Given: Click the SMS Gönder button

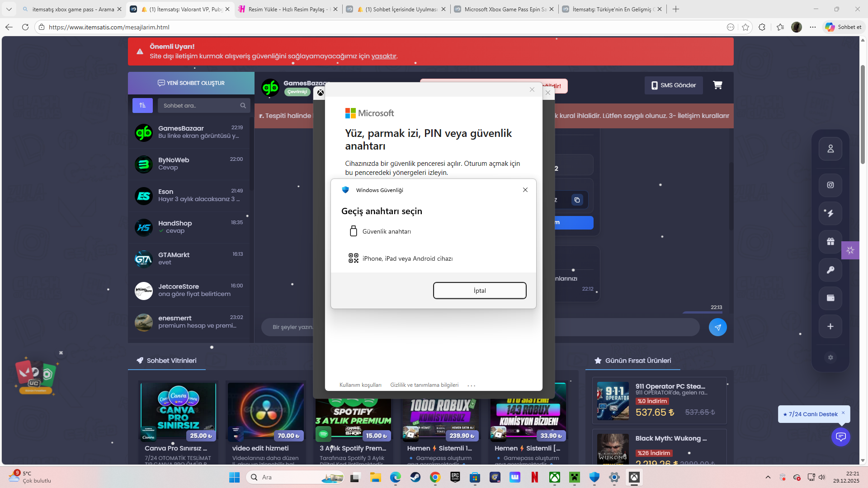Looking at the screenshot, I should tap(674, 85).
